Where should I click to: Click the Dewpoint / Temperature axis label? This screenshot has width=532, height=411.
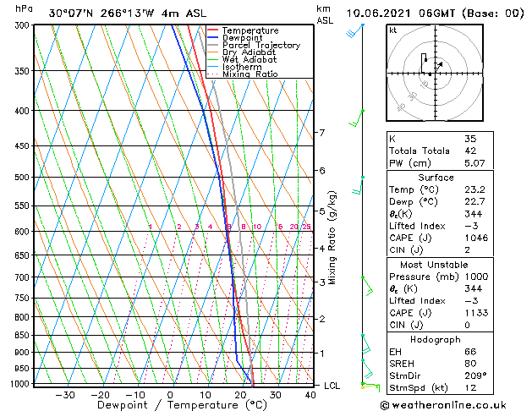click(170, 404)
